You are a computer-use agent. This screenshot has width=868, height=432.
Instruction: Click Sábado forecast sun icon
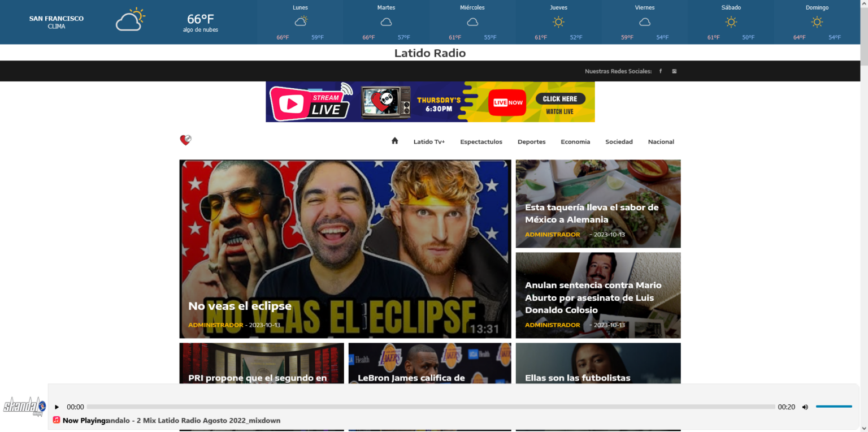(x=731, y=22)
